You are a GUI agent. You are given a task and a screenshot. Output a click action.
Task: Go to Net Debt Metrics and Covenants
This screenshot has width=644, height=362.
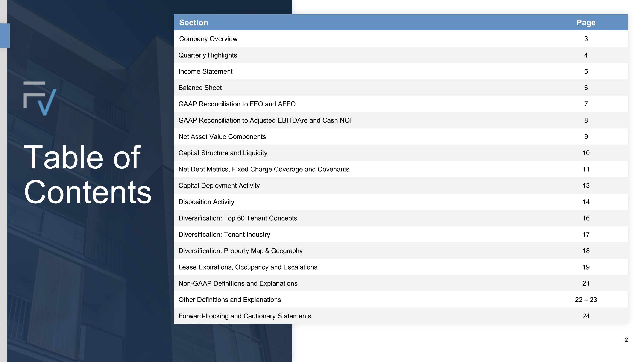pos(264,169)
